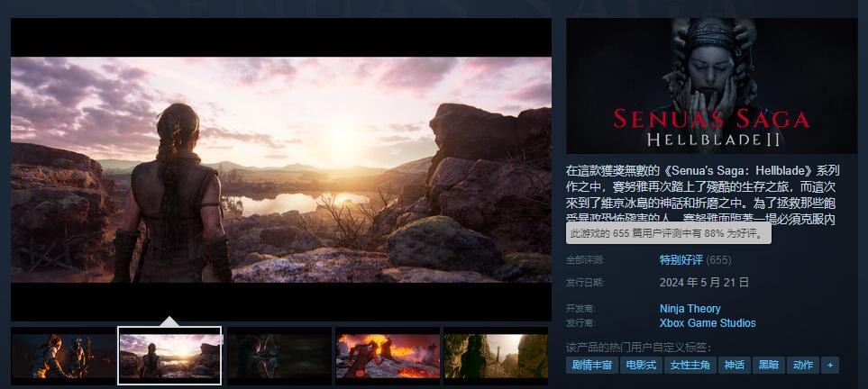Open the dark third screenshot thumbnail
This screenshot has height=389, width=868.
(x=279, y=356)
